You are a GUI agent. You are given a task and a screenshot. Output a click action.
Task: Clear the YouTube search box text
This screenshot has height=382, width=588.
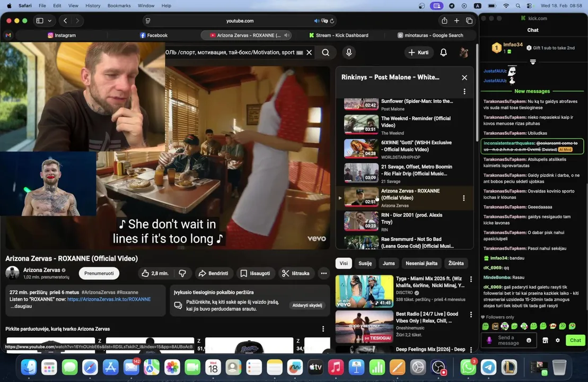(x=309, y=53)
